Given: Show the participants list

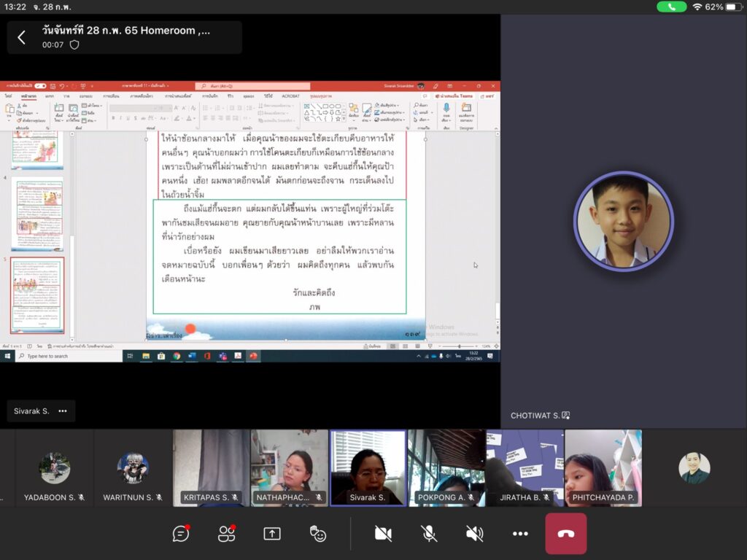Looking at the screenshot, I should (x=227, y=534).
